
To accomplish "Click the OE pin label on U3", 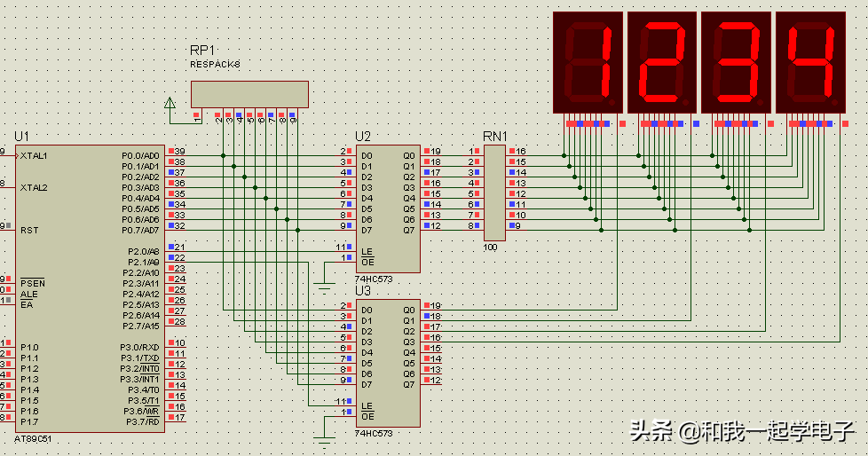I will (x=367, y=417).
